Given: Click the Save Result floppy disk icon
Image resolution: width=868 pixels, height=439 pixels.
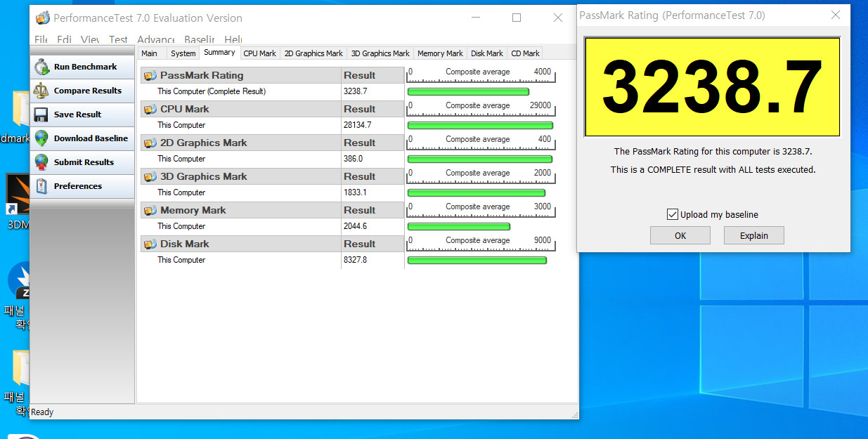Looking at the screenshot, I should (41, 114).
